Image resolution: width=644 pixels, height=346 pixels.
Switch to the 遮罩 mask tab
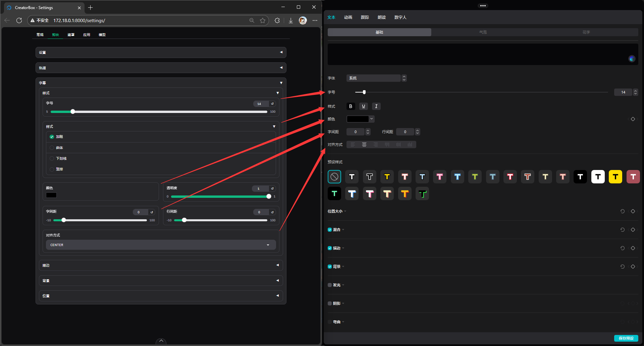pos(71,35)
